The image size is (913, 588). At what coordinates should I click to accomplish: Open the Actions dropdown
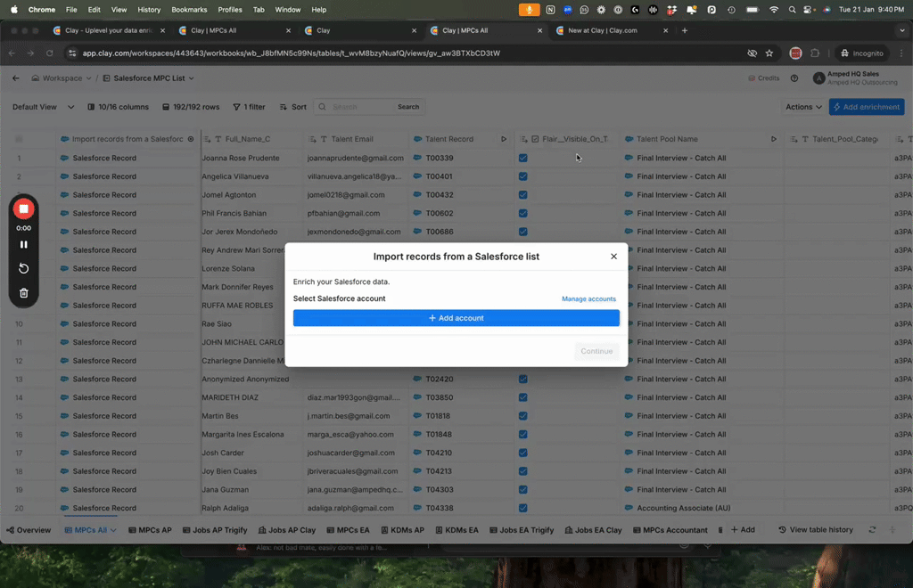click(803, 107)
